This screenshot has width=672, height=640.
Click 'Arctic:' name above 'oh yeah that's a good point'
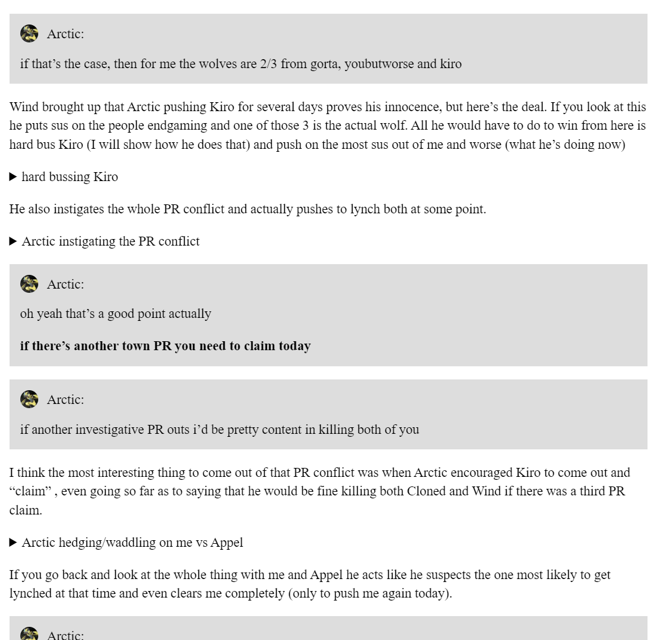(66, 284)
